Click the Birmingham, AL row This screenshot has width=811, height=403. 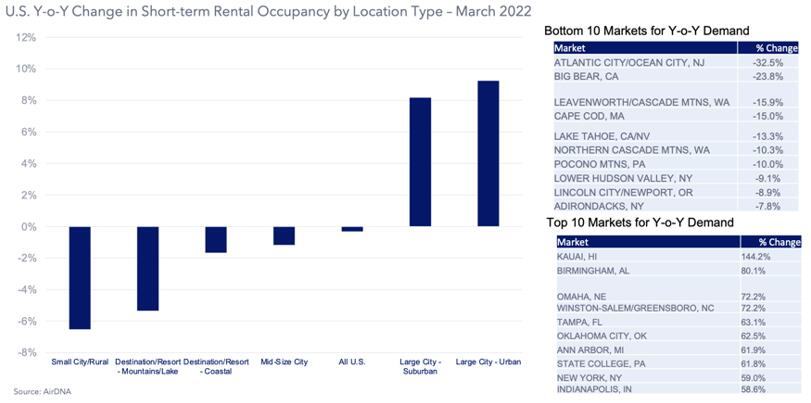tap(673, 270)
